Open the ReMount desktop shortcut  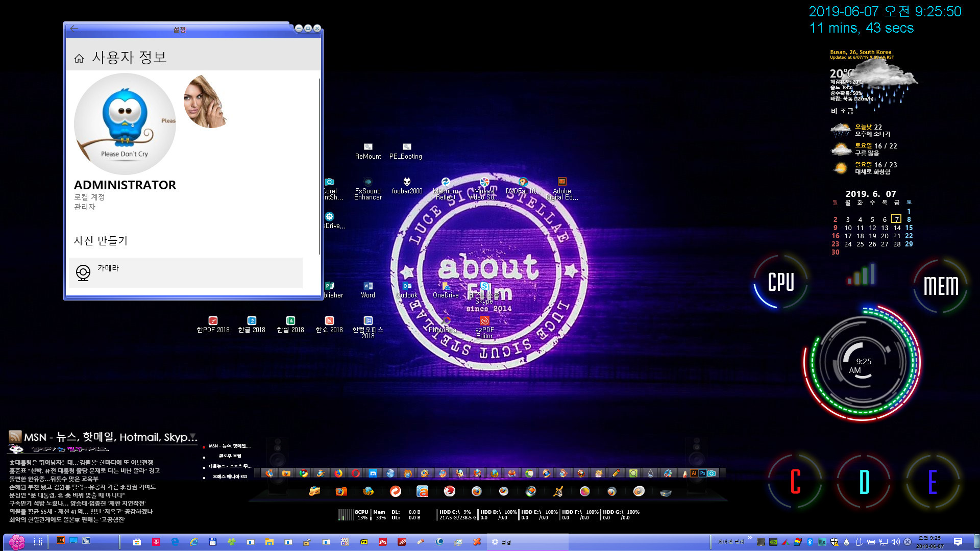[x=368, y=151]
